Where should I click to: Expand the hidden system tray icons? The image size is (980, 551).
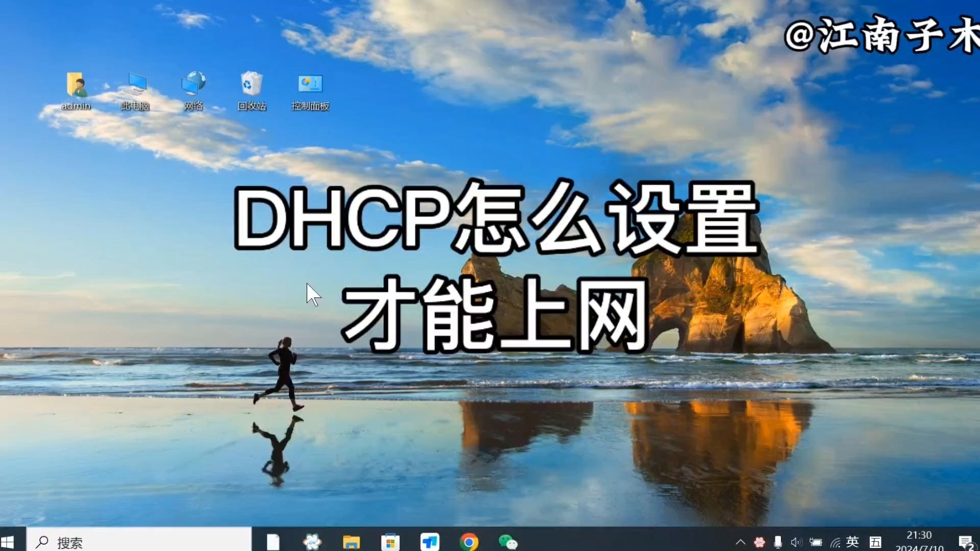(x=740, y=542)
